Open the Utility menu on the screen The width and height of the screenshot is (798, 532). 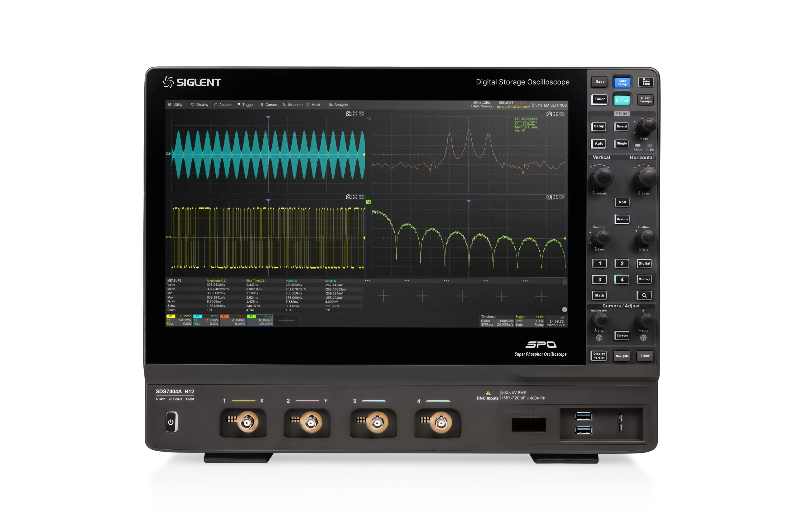175,104
